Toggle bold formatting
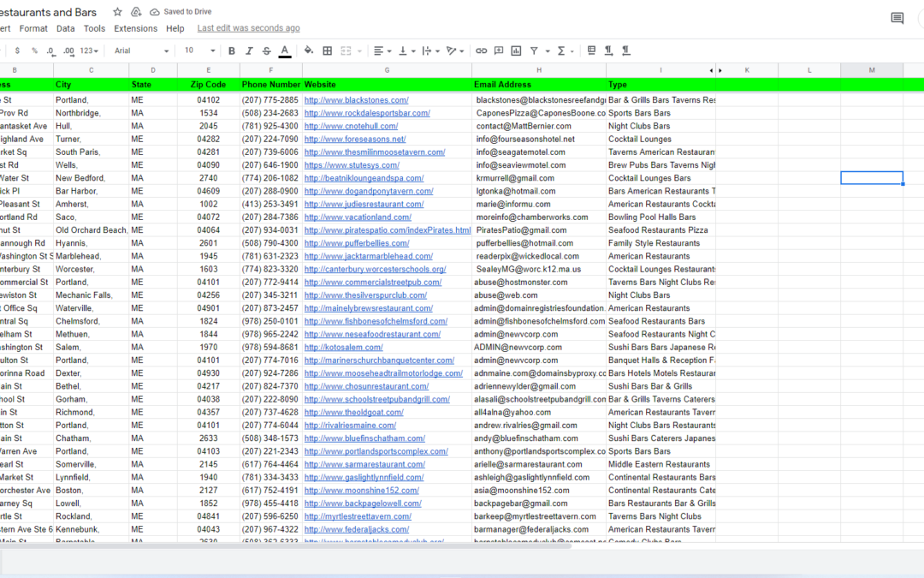The image size is (924, 578). click(x=231, y=51)
